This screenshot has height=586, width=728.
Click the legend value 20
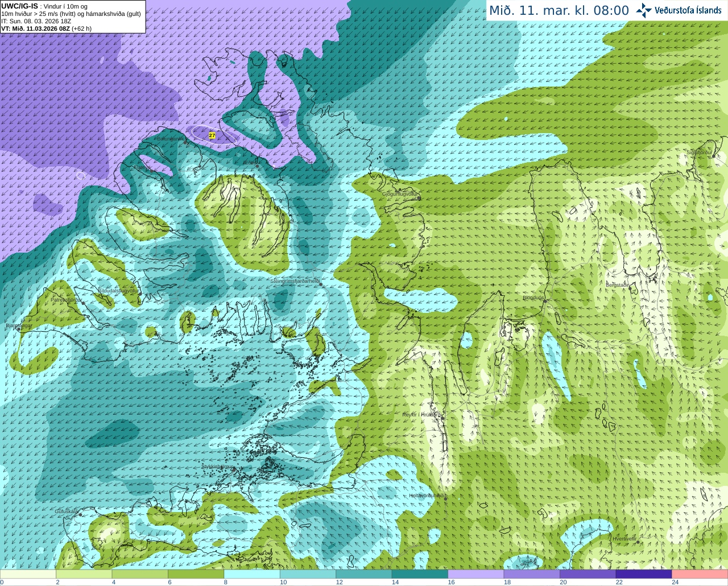(x=563, y=582)
